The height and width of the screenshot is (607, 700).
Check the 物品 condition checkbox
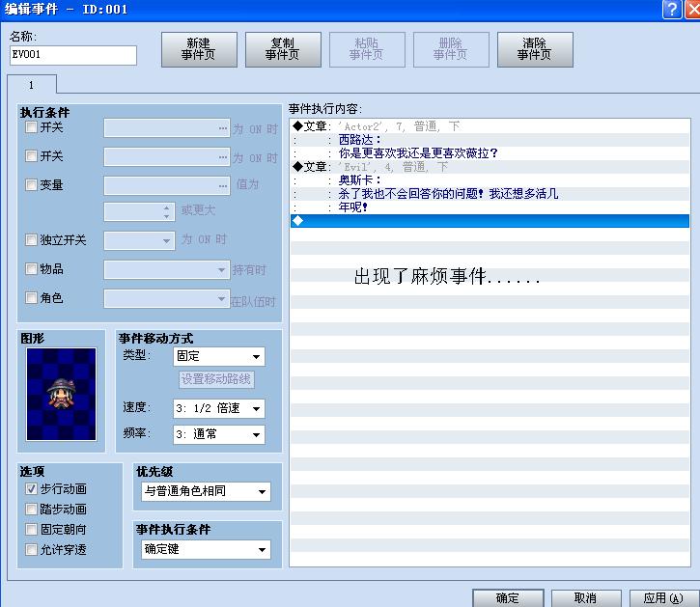[31, 268]
